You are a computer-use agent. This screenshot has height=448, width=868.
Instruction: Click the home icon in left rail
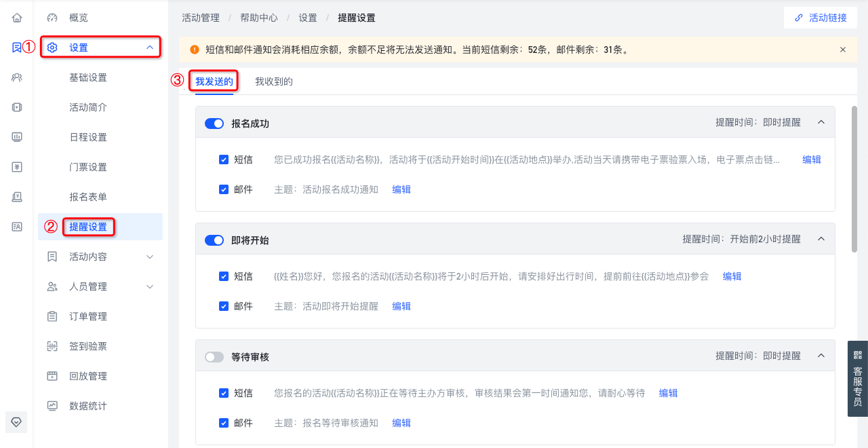coord(17,18)
